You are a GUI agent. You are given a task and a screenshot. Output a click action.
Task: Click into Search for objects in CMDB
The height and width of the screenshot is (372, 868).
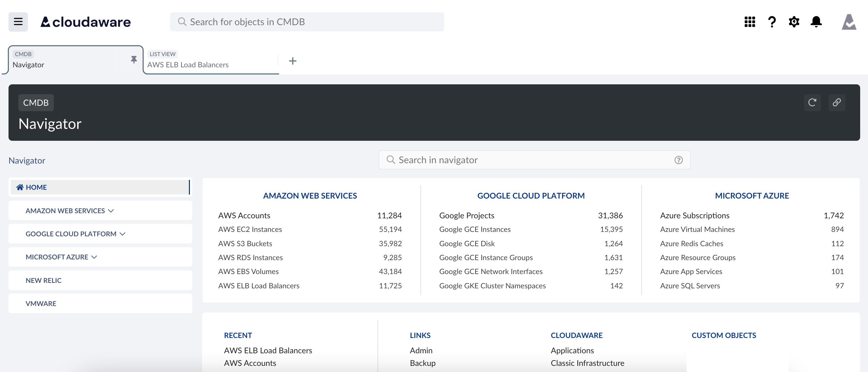307,22
